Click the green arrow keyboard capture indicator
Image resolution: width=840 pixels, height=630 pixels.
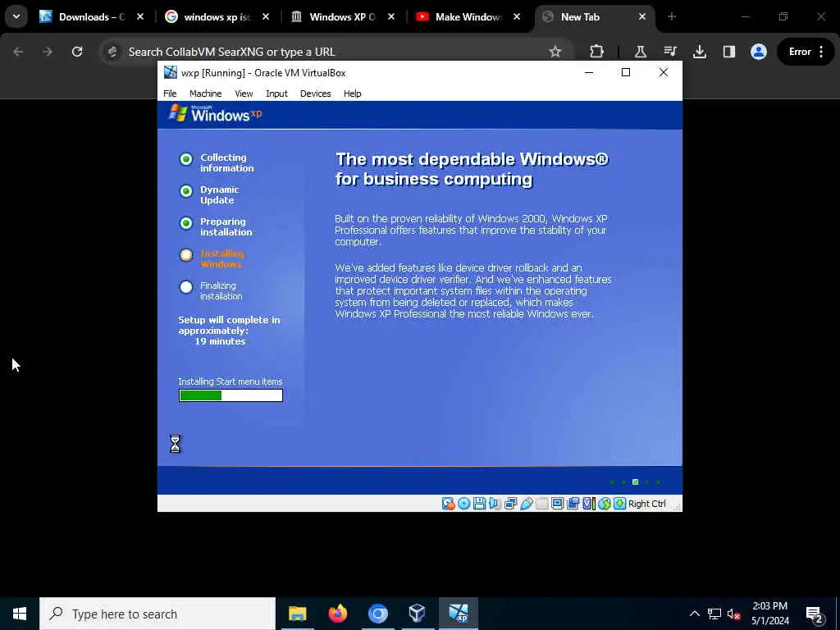620,504
